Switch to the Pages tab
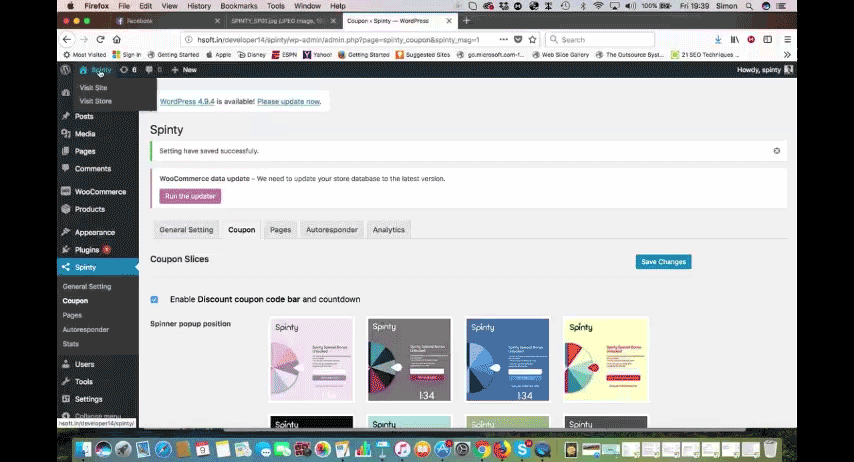The width and height of the screenshot is (854, 462). click(x=280, y=230)
